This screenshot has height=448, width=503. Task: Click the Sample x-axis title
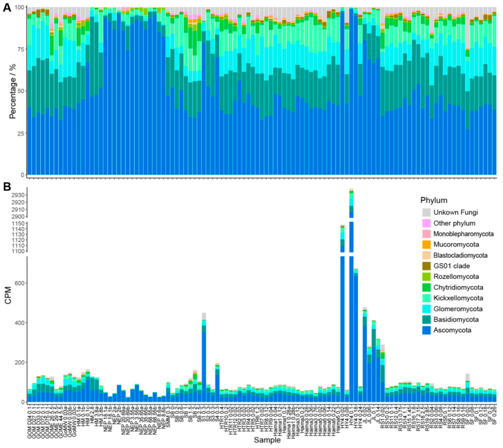pos(267,440)
